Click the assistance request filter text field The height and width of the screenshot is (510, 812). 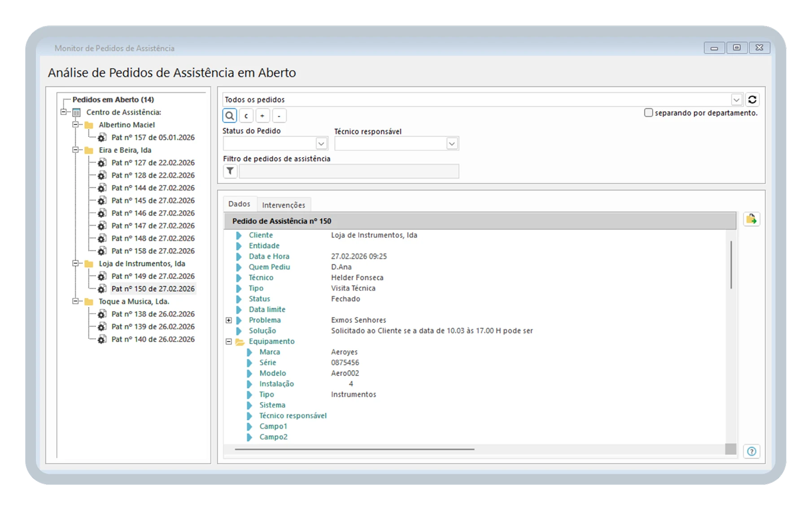coord(349,171)
